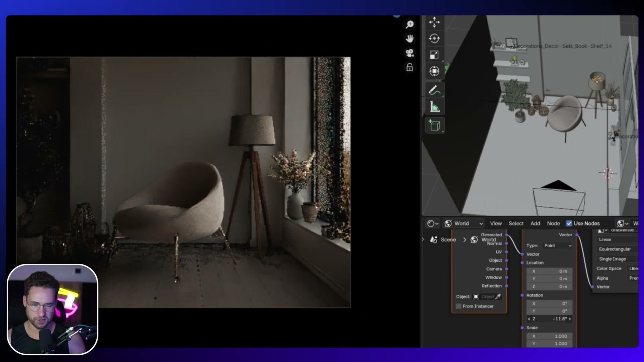Click the image datablock browse icon
644x362 pixels.
point(602,230)
